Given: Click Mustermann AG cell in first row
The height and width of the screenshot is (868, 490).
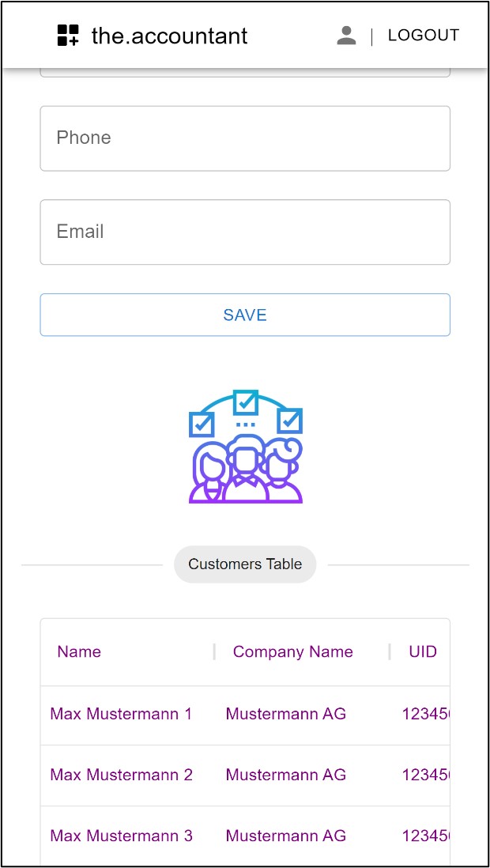Looking at the screenshot, I should [x=286, y=714].
